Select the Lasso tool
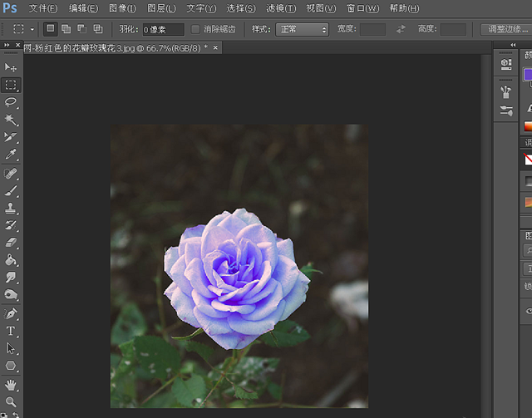The height and width of the screenshot is (418, 532). (11, 101)
